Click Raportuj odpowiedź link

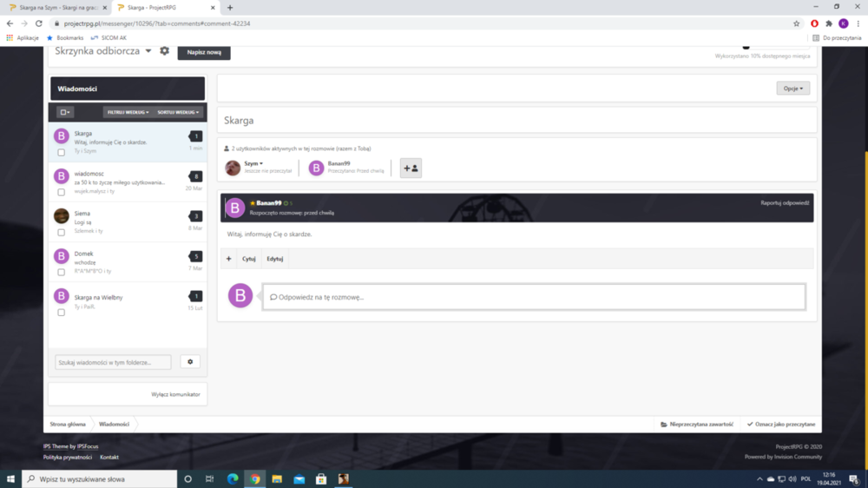tap(785, 202)
